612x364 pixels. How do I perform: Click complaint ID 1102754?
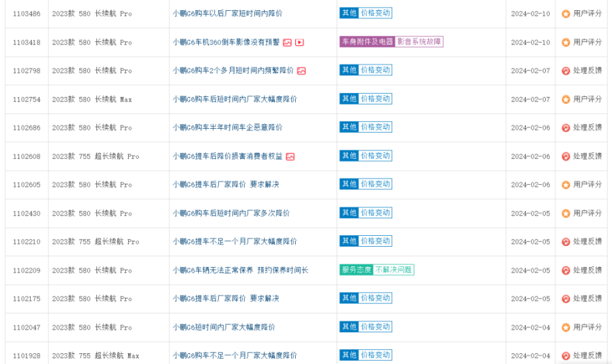pyautogui.click(x=26, y=99)
